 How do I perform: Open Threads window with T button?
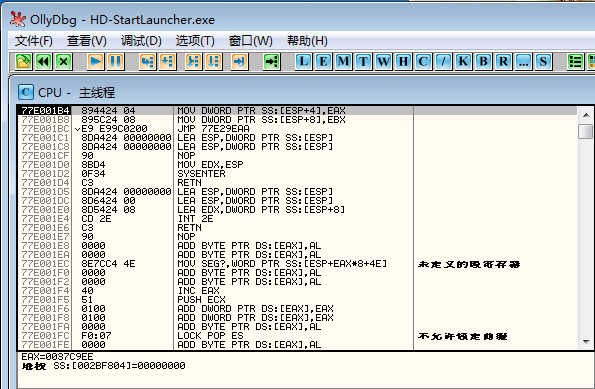click(364, 61)
